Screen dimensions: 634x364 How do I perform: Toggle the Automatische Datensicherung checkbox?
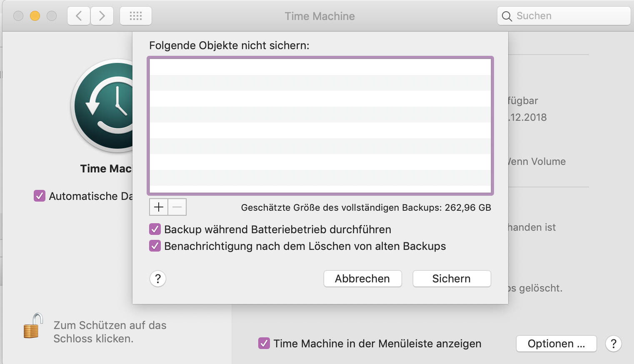click(x=40, y=196)
